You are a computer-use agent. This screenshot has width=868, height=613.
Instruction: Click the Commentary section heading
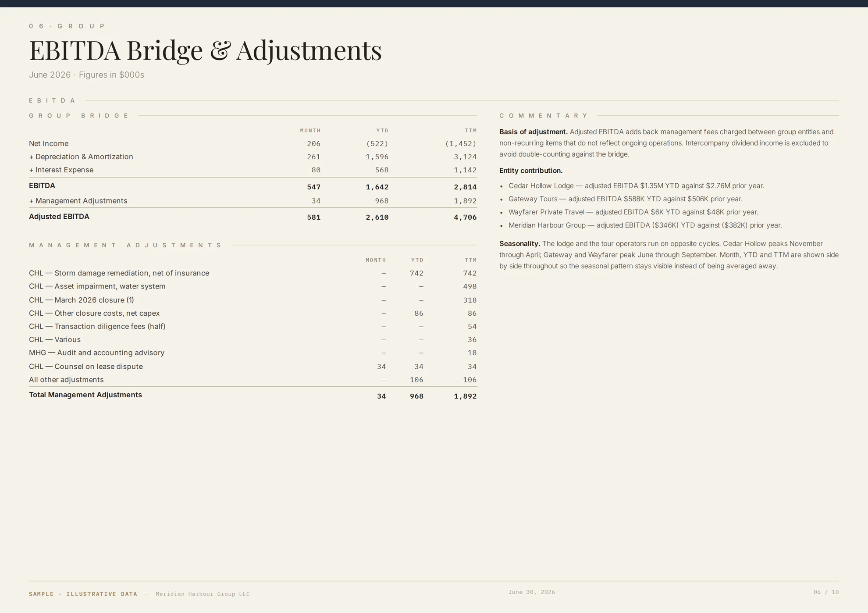544,116
